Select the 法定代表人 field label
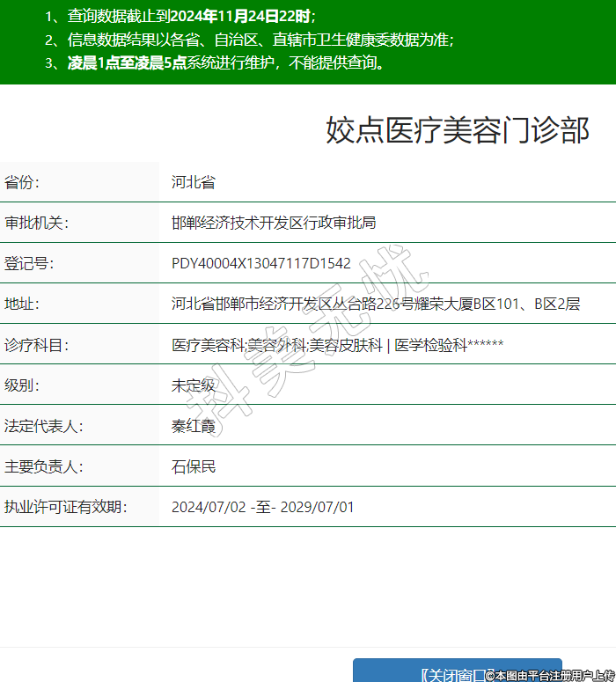 pyautogui.click(x=43, y=426)
